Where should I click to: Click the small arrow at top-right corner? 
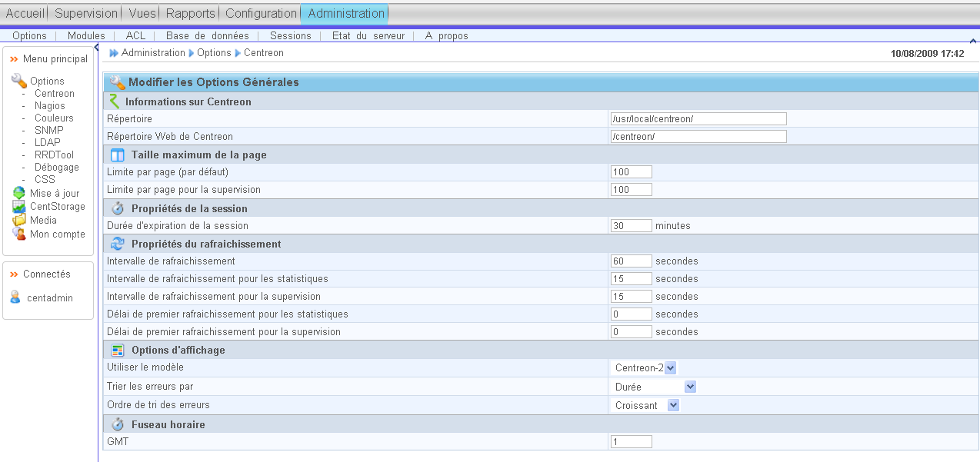click(x=973, y=41)
